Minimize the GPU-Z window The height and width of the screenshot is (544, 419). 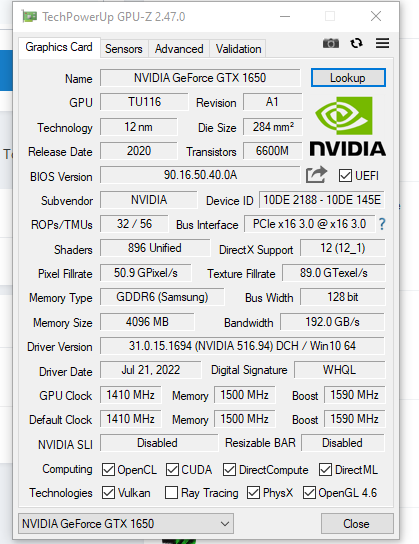285,16
